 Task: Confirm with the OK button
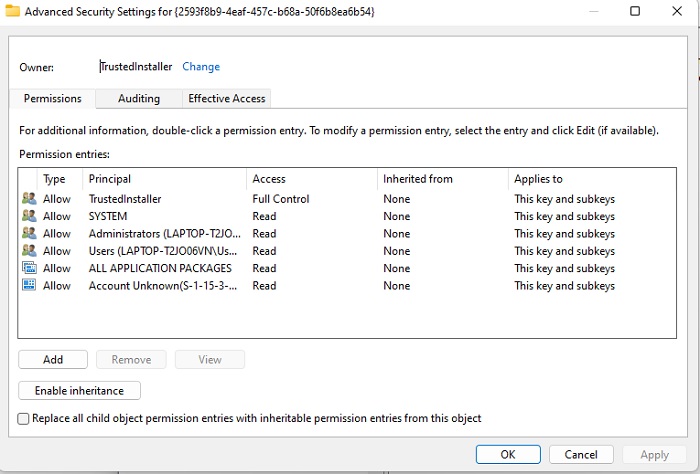508,454
